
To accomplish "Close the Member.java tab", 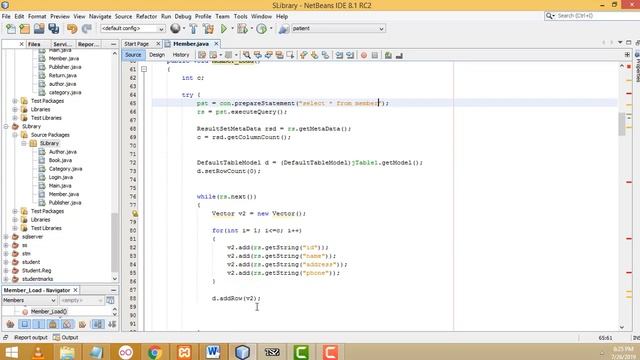I will pos(217,44).
